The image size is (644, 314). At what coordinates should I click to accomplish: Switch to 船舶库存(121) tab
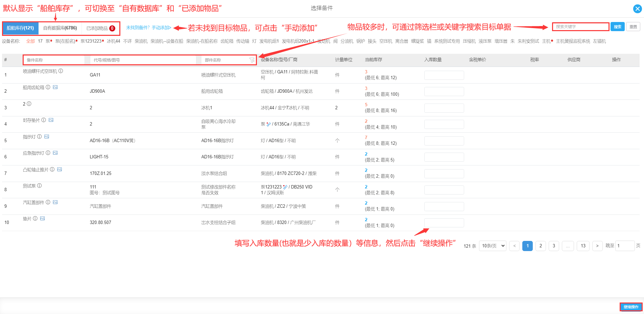20,28
